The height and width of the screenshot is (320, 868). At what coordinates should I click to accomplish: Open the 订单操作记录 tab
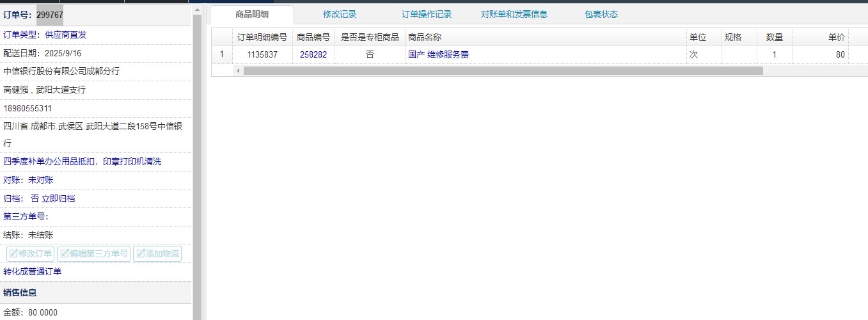(x=427, y=15)
